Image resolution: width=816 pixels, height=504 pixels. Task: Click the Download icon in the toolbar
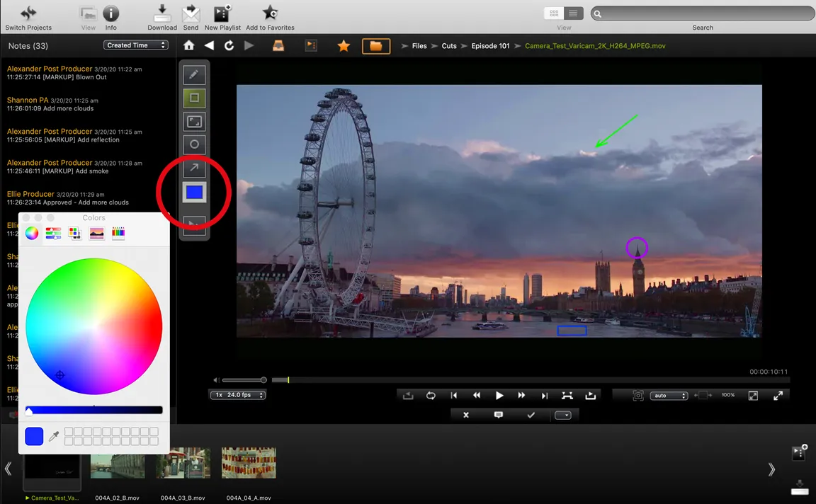[x=161, y=13]
